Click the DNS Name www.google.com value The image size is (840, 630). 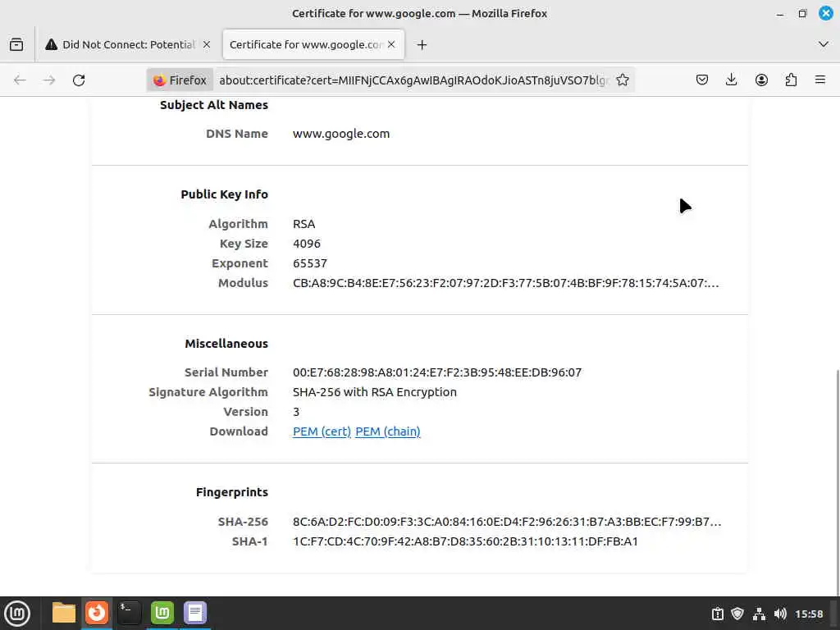pos(341,134)
